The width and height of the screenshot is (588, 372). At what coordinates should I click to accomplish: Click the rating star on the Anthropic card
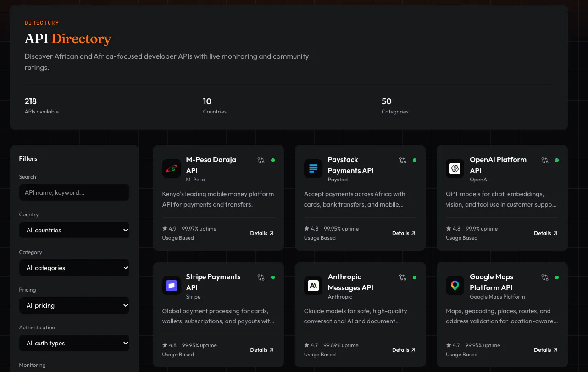307,345
